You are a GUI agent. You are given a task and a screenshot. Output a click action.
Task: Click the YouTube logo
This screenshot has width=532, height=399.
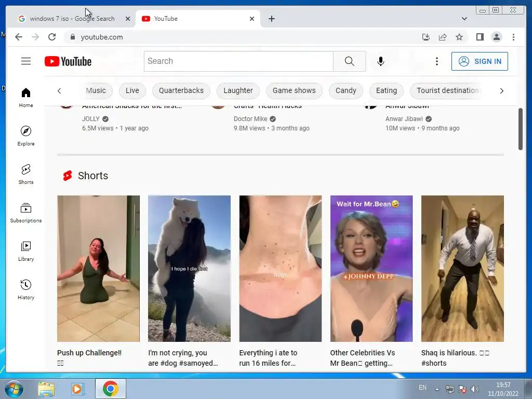68,61
